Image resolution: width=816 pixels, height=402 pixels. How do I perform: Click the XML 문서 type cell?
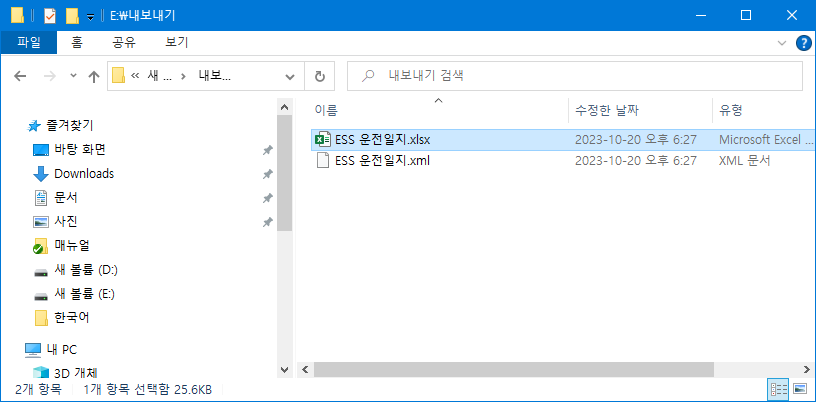click(x=744, y=161)
